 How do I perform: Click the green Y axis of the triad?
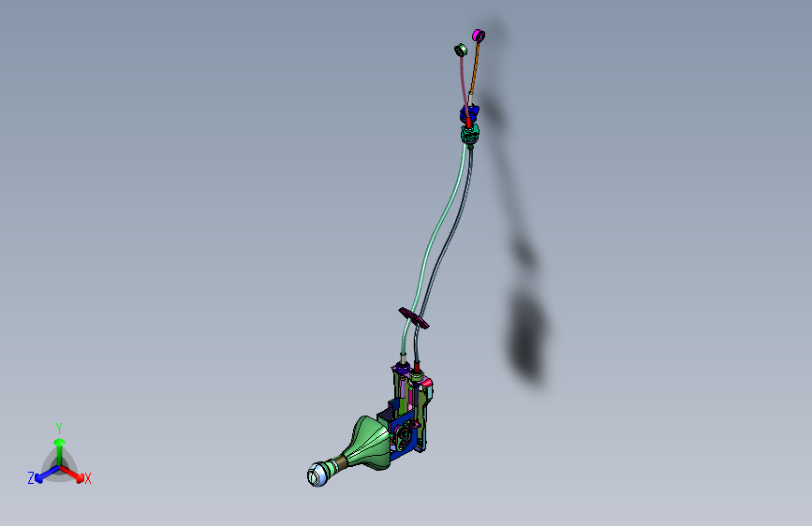[60, 451]
